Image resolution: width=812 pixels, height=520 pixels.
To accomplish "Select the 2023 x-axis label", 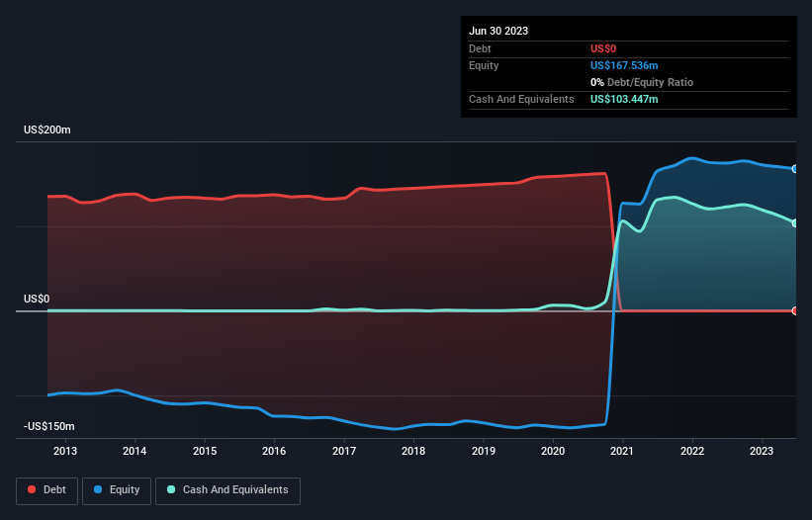I will click(x=762, y=451).
